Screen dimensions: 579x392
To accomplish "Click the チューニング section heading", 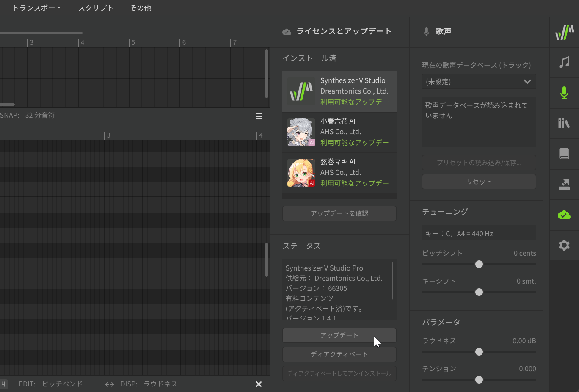I will click(445, 212).
